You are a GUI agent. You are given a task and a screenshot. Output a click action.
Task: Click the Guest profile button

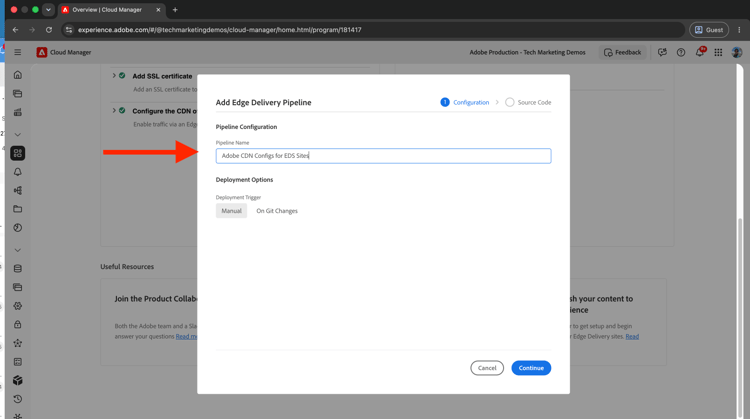(x=708, y=30)
